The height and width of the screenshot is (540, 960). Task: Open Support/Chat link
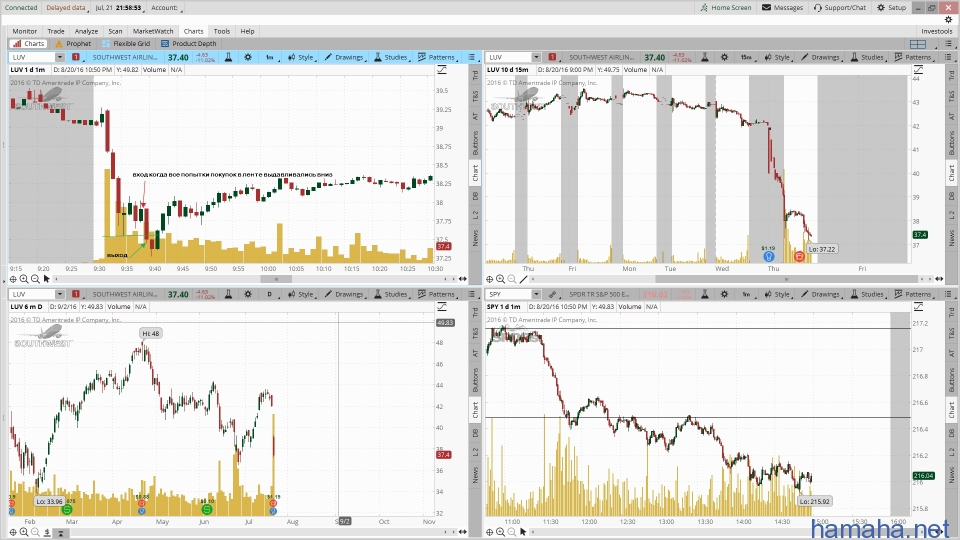coord(840,7)
